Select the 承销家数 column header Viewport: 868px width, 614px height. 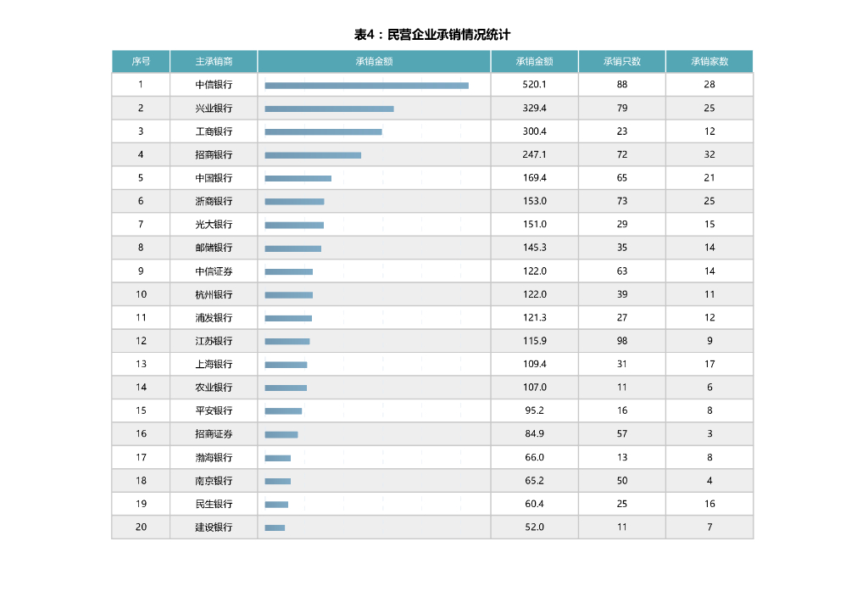[x=709, y=61]
